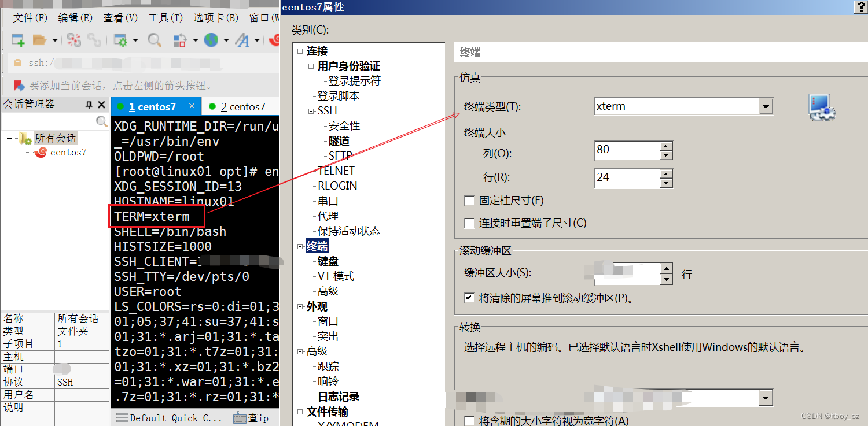Click the Font 'A' toolbar icon

click(x=242, y=40)
